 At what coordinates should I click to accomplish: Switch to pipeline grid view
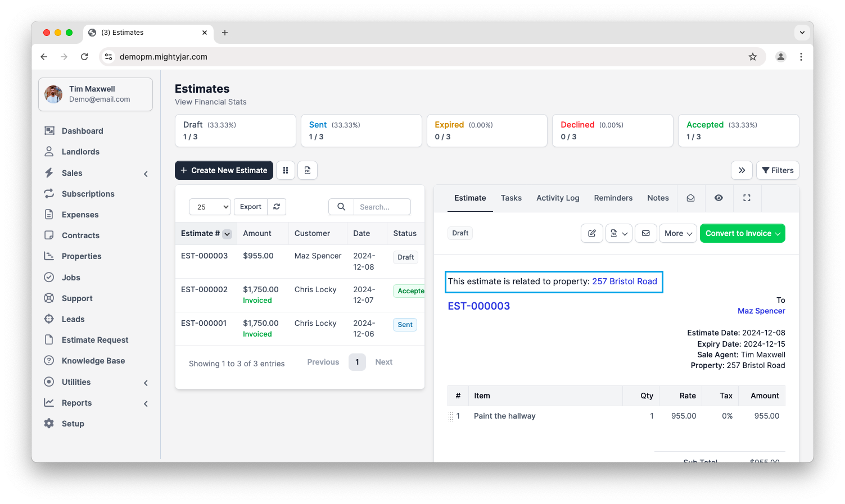tap(286, 170)
